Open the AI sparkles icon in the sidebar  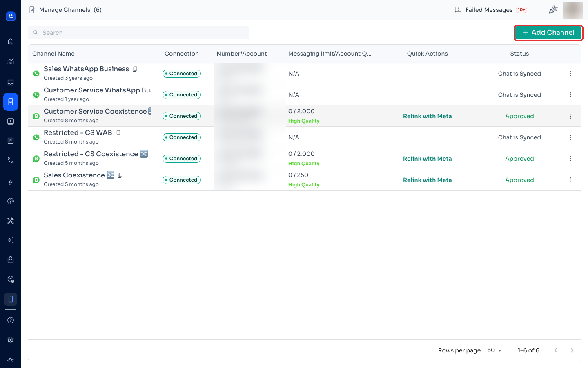point(11,240)
